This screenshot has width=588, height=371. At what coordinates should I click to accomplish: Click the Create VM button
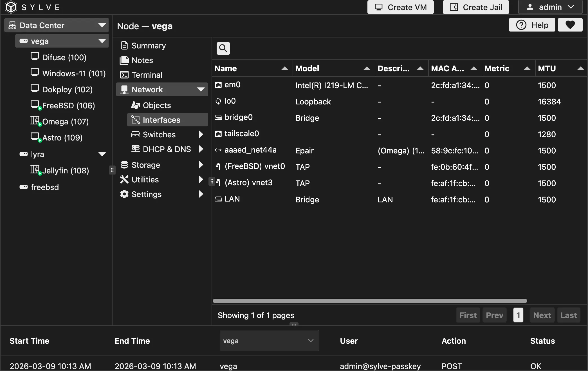[400, 7]
